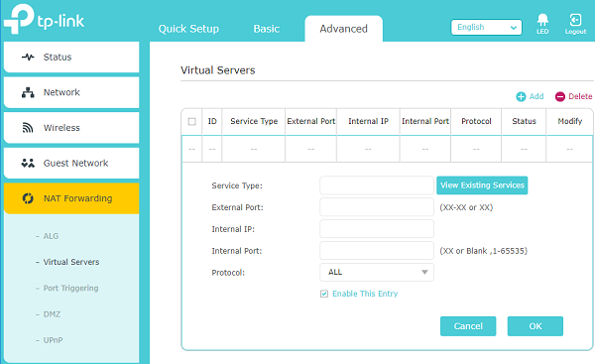
Task: Collapse the NAT Forwarding menu section
Action: click(71, 198)
